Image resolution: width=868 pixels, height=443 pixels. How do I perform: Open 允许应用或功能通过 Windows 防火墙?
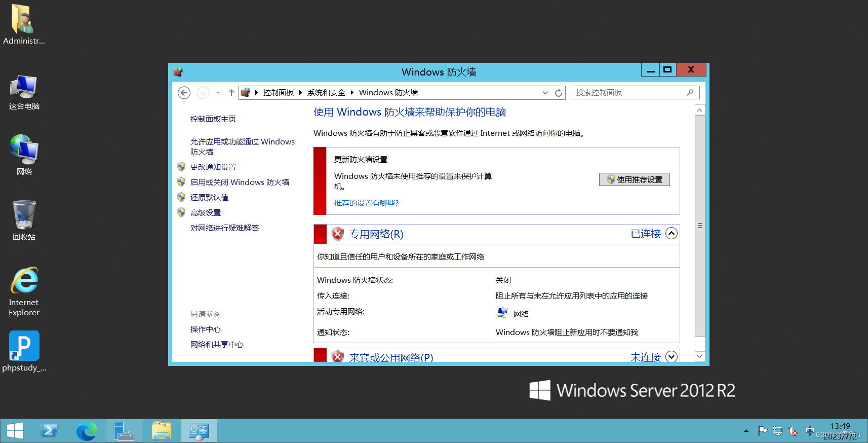243,146
